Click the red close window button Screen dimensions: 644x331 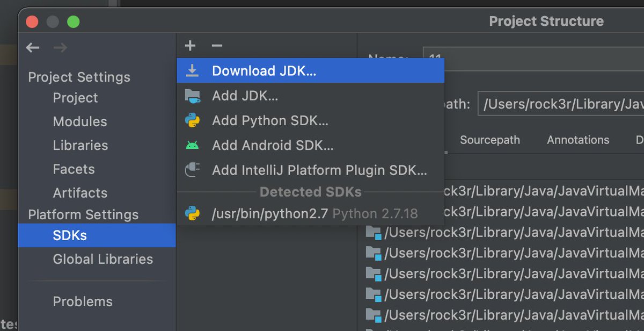click(32, 22)
